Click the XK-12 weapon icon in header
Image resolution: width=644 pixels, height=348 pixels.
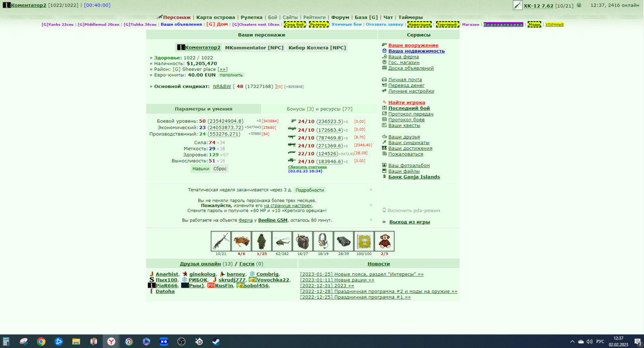click(x=517, y=6)
